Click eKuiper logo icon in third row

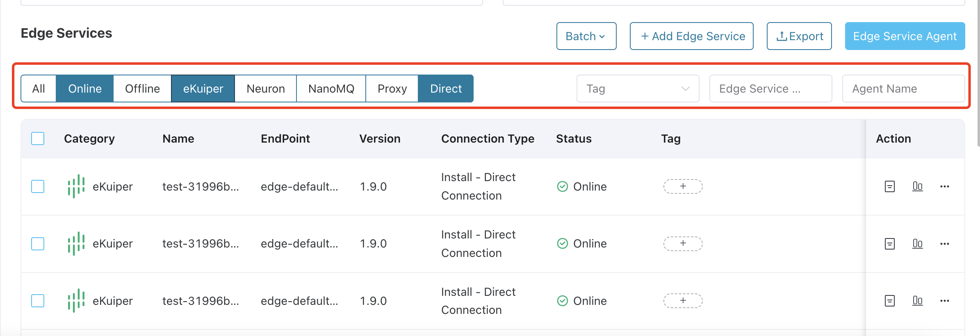[76, 301]
